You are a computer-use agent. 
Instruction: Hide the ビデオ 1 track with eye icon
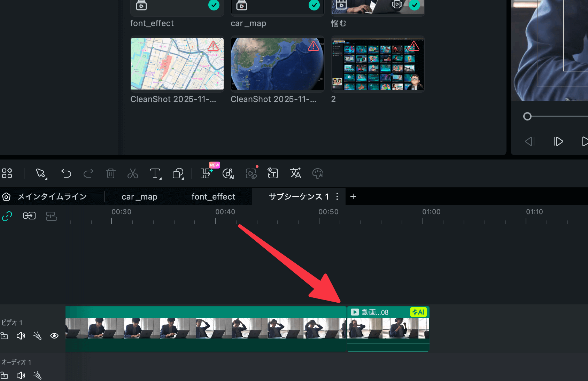(54, 336)
